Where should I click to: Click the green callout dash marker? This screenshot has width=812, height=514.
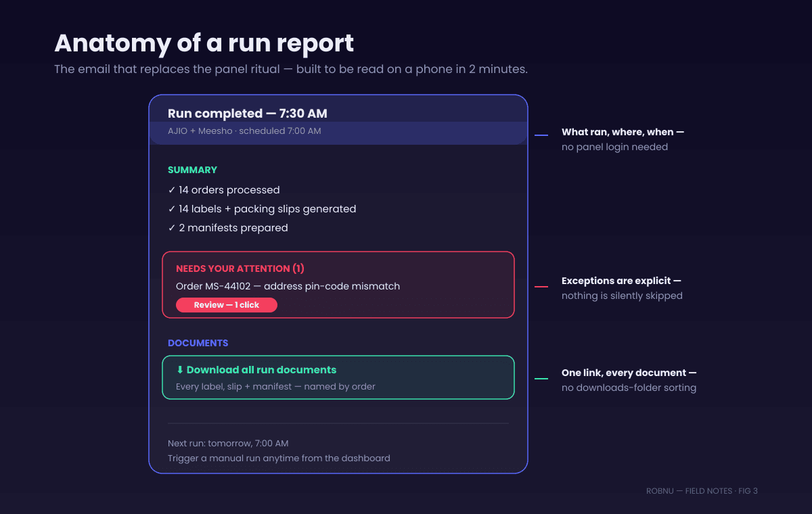click(x=541, y=379)
